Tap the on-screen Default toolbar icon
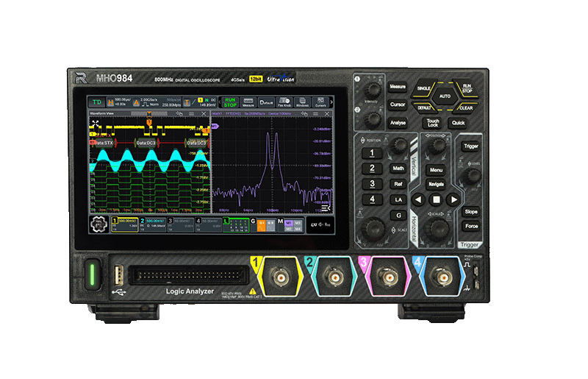 pos(266,102)
